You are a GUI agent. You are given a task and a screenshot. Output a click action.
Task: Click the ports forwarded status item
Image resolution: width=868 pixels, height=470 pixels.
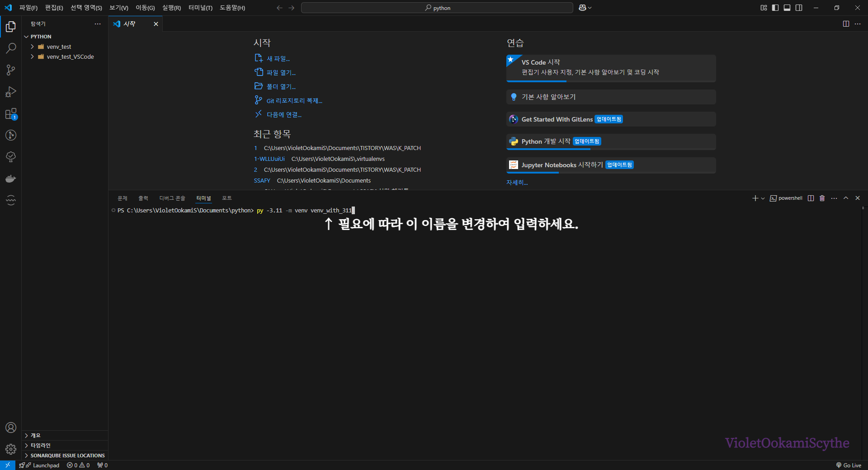[102, 465]
